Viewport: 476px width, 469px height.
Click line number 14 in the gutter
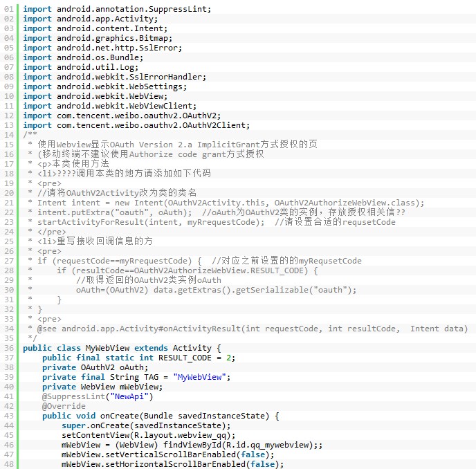9,135
